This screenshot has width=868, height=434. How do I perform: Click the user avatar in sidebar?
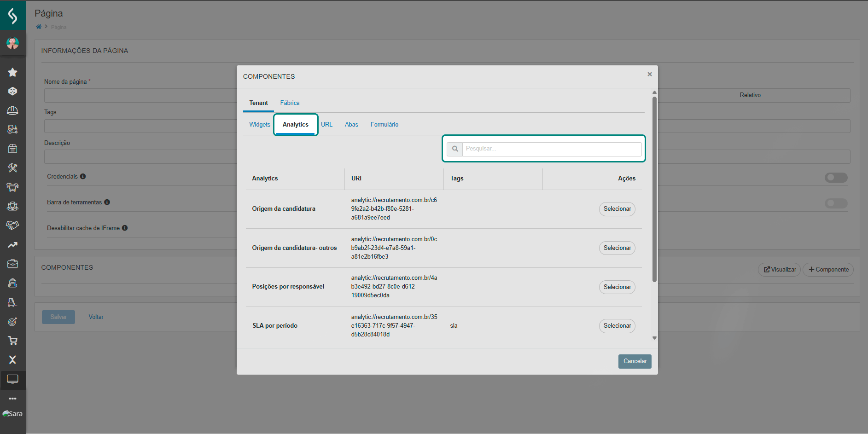pyautogui.click(x=12, y=43)
